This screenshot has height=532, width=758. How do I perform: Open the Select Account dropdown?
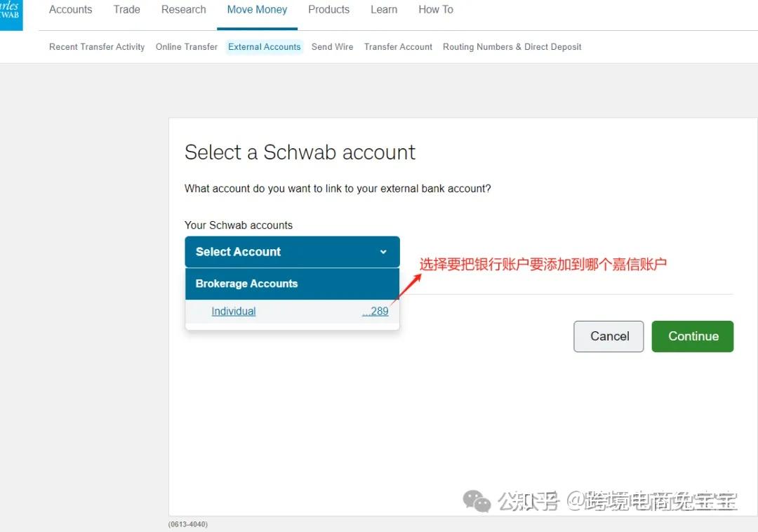pyautogui.click(x=293, y=251)
